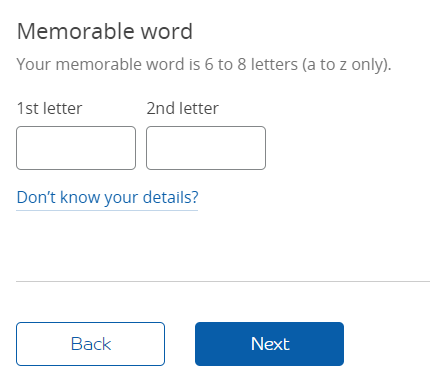The width and height of the screenshot is (430, 391).
Task: Click the horizontal divider line above buttons
Action: pyautogui.click(x=223, y=281)
